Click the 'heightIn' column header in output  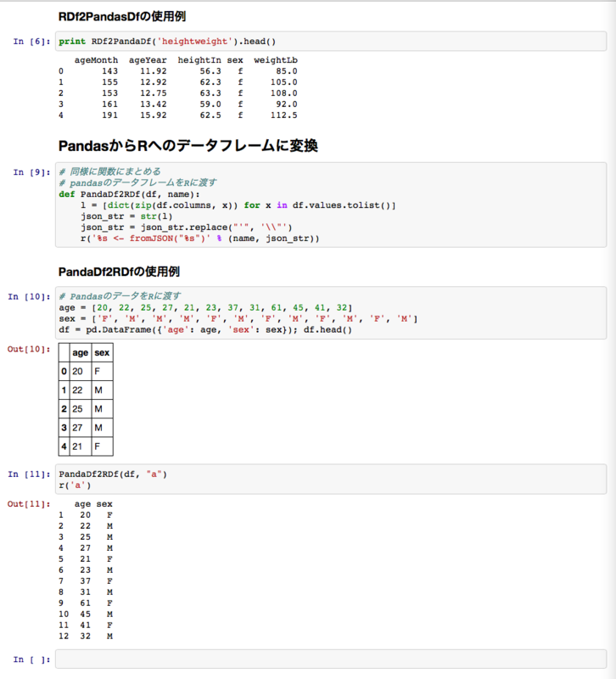click(199, 60)
